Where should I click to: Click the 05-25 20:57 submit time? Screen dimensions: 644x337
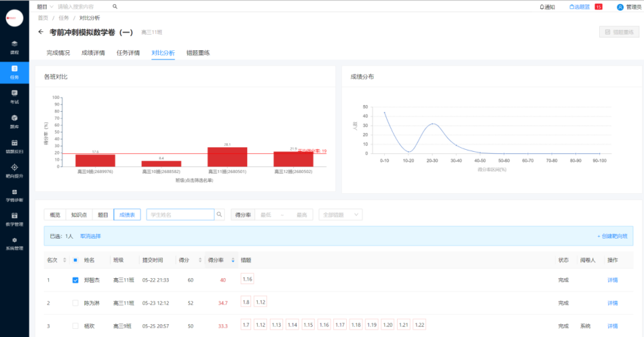click(x=156, y=326)
